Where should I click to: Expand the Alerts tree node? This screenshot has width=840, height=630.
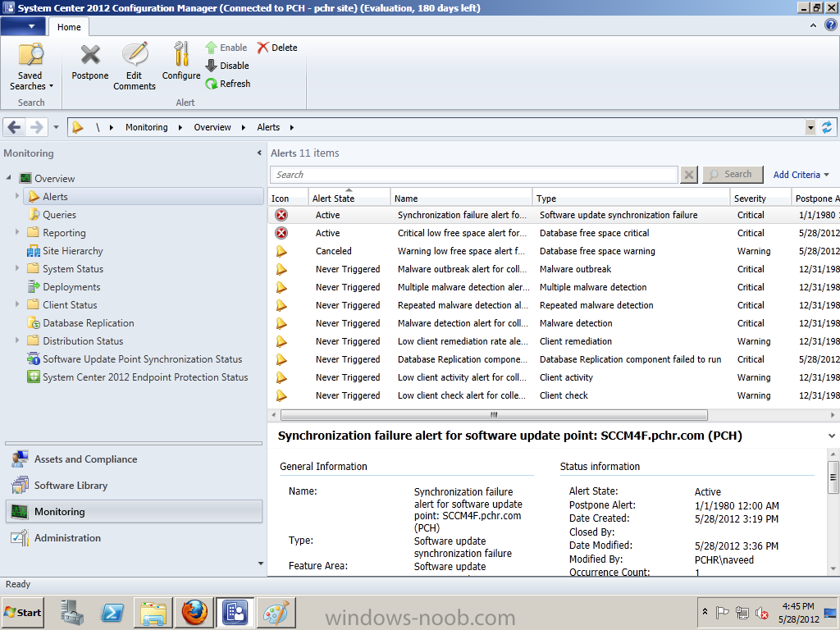[17, 196]
